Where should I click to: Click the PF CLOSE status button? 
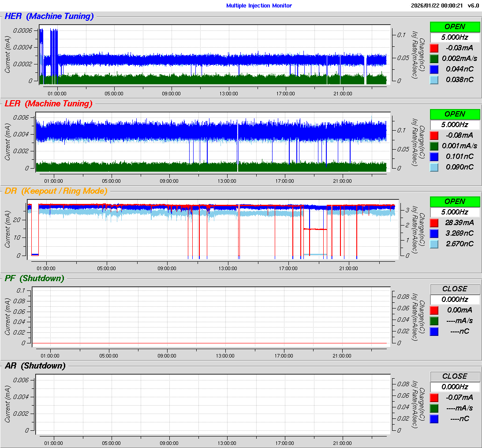click(x=455, y=289)
